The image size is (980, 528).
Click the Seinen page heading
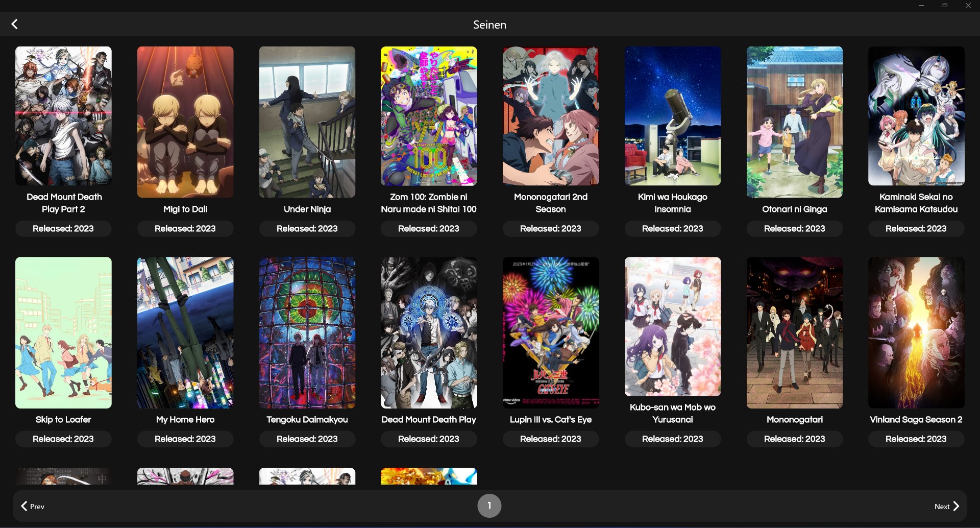pos(489,25)
